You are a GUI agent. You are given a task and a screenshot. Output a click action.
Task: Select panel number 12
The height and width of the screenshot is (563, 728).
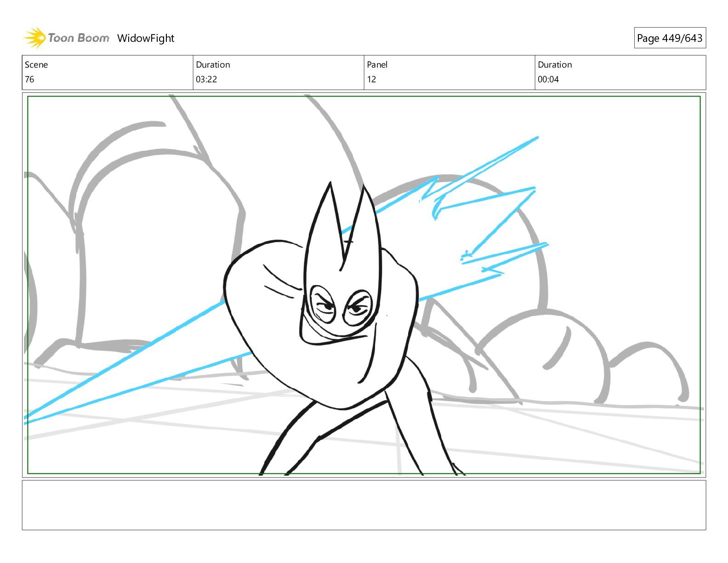(x=371, y=79)
